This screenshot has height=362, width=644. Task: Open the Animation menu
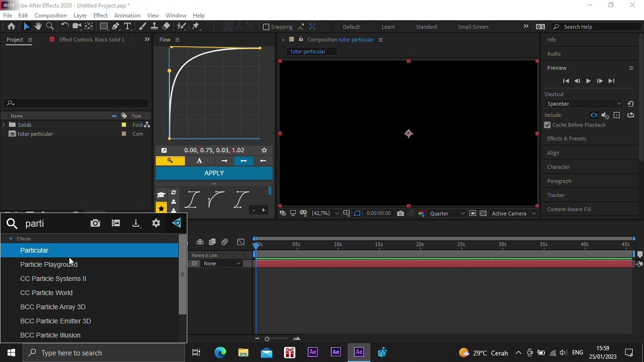pyautogui.click(x=127, y=15)
